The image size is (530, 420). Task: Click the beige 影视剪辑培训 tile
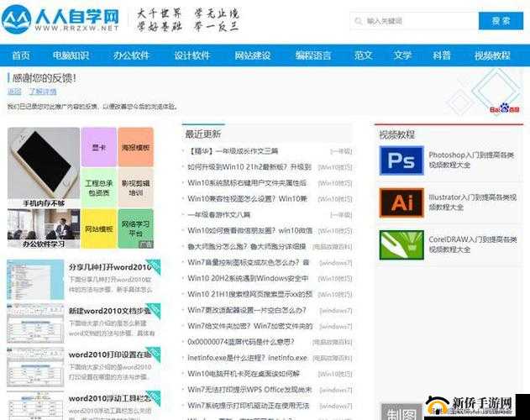(x=135, y=187)
